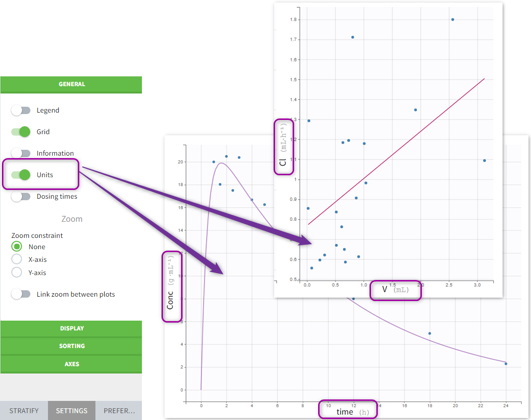Screen dimensions: 531x420
Task: Switch to the PREFERENCES tab
Action: point(119,411)
